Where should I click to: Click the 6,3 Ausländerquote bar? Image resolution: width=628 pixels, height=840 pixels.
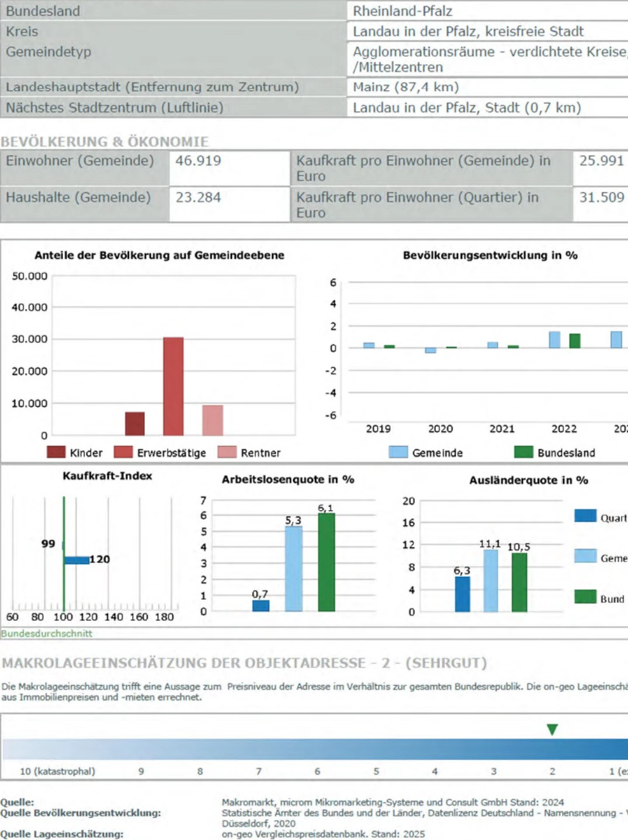[x=462, y=594]
